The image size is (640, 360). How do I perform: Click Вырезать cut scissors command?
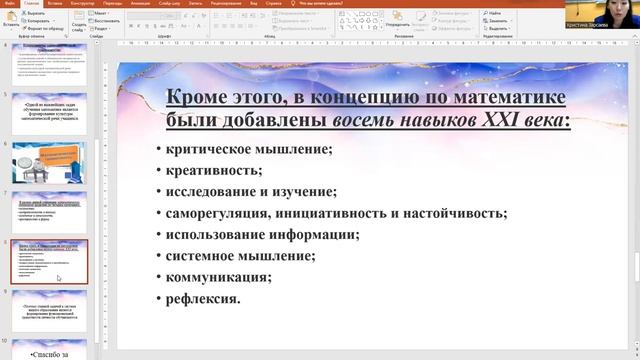(x=33, y=13)
